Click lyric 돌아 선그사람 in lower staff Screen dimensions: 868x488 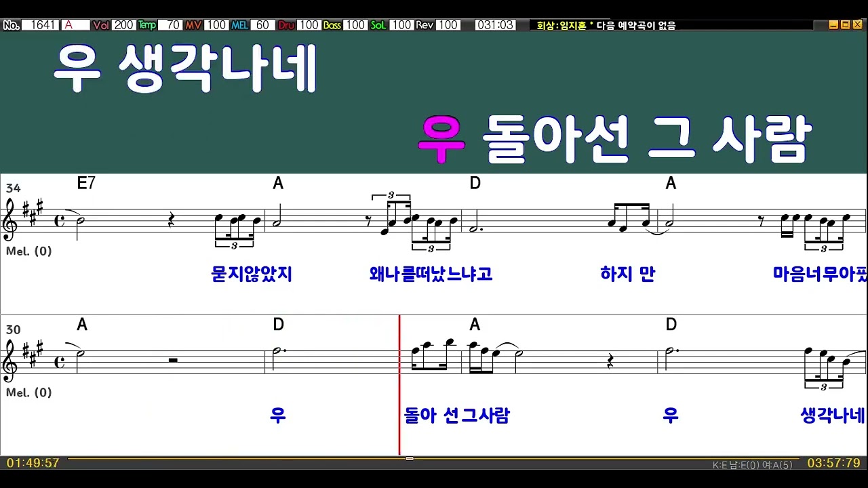tap(456, 415)
